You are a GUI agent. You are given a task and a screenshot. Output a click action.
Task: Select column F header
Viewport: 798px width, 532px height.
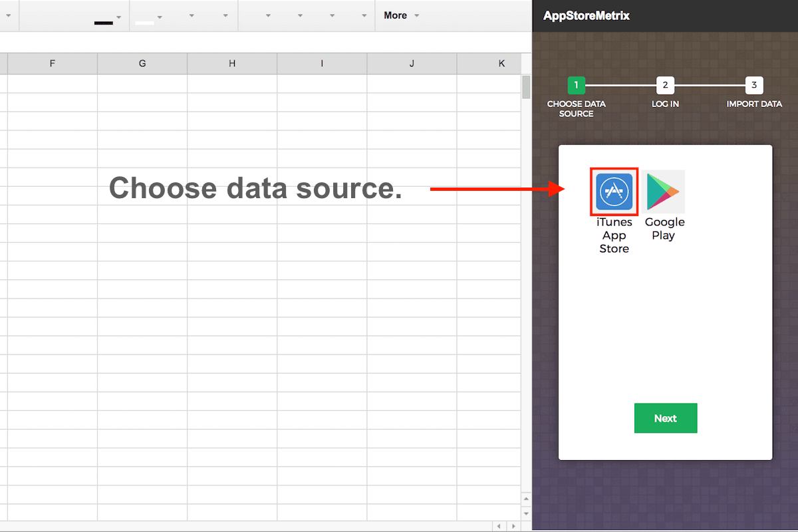pos(52,64)
